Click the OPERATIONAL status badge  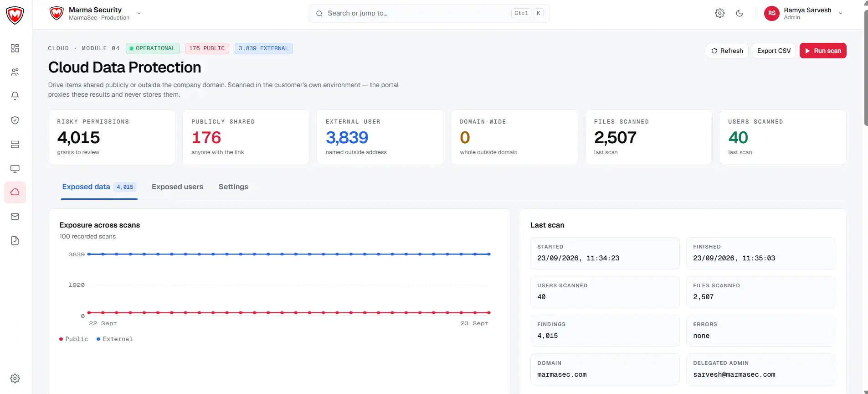152,48
